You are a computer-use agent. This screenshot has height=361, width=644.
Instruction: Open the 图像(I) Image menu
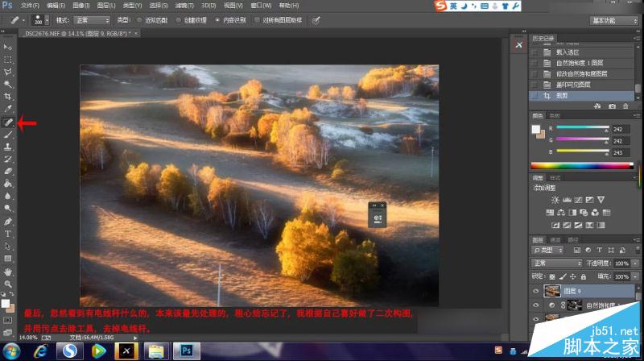point(81,6)
